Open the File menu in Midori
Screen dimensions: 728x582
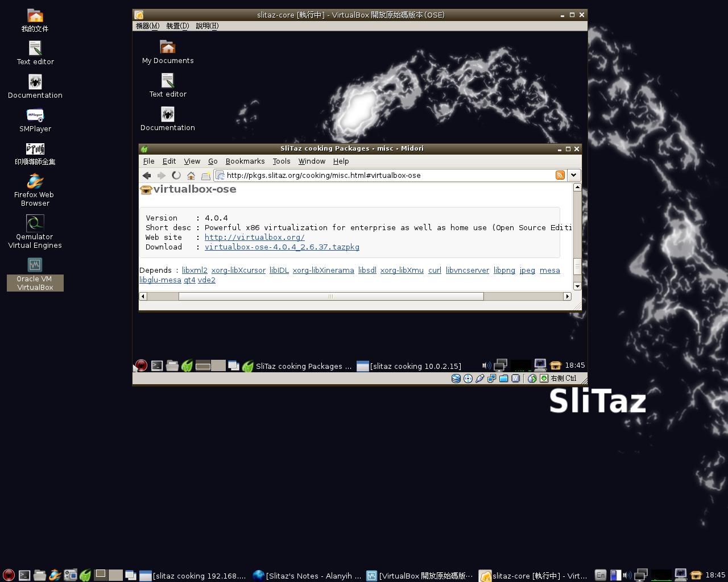[x=149, y=161]
